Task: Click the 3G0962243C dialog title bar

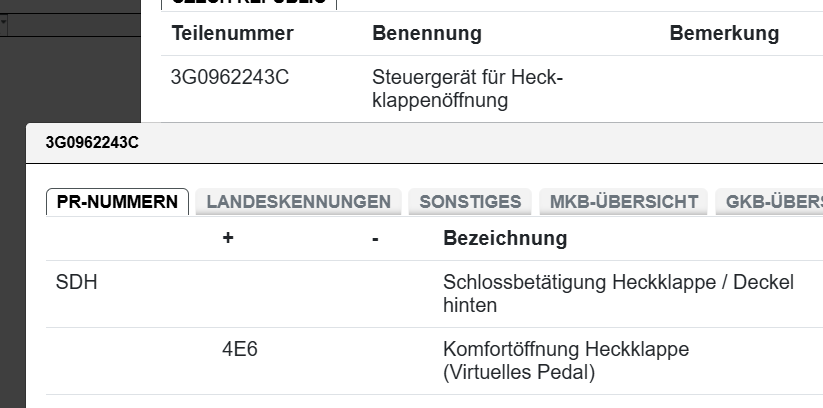Action: pyautogui.click(x=400, y=143)
